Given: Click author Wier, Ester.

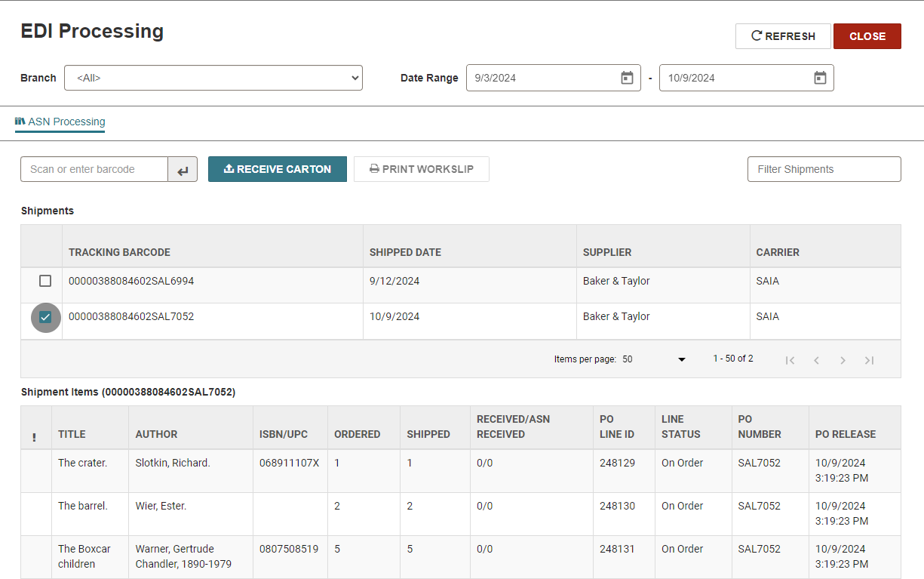Looking at the screenshot, I should [x=161, y=506].
